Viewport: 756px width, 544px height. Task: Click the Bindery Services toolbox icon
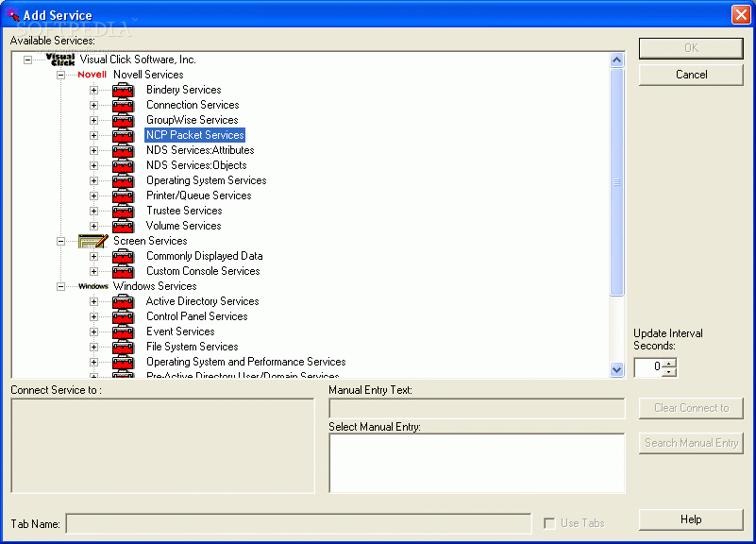[x=123, y=90]
